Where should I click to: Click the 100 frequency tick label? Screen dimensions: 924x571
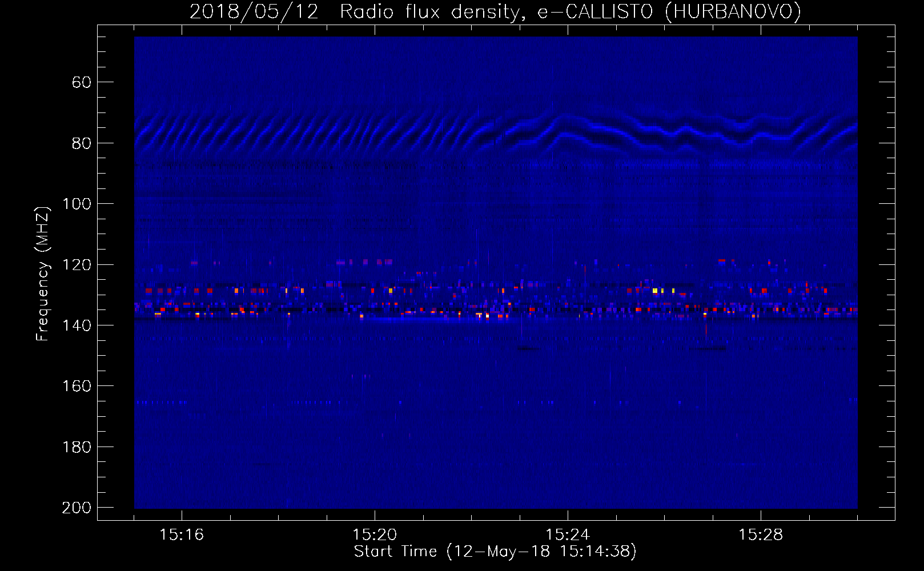[x=77, y=204]
